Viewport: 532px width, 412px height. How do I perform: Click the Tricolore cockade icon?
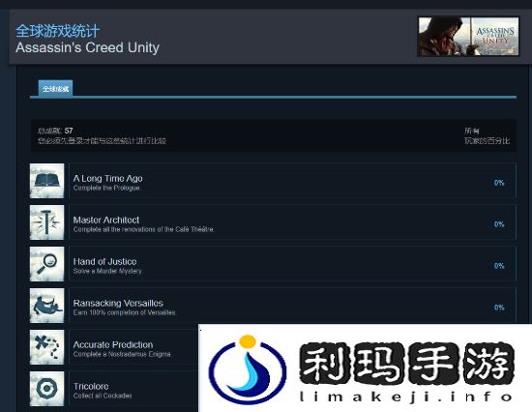click(46, 389)
